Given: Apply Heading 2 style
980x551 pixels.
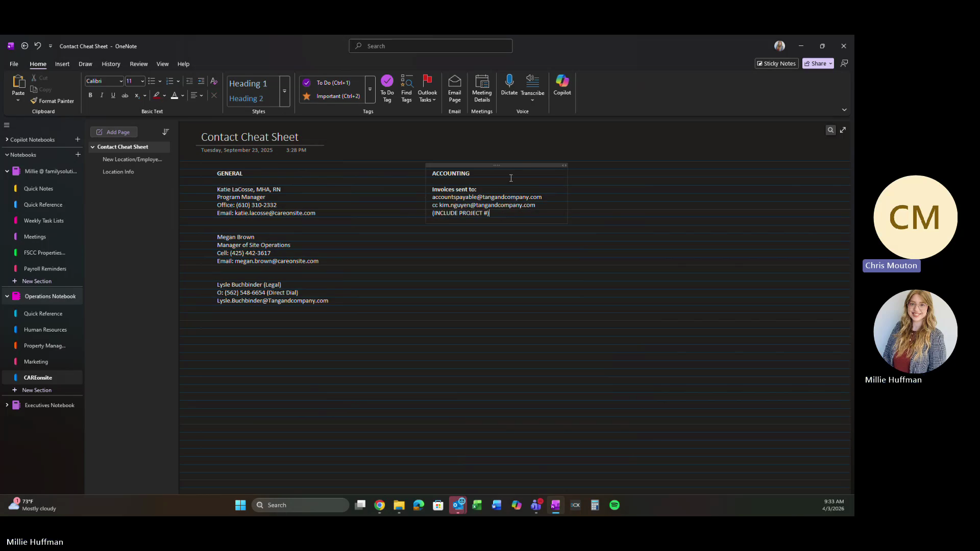Looking at the screenshot, I should tap(246, 98).
